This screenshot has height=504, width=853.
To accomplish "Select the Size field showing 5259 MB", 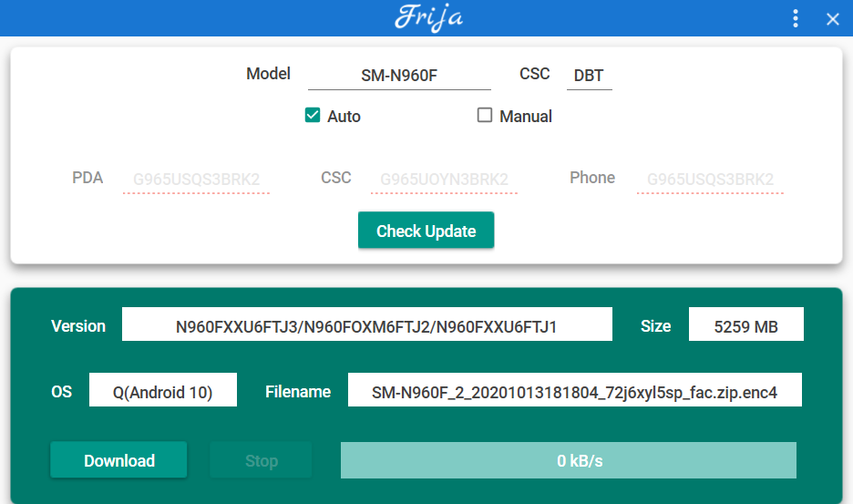I will point(745,324).
